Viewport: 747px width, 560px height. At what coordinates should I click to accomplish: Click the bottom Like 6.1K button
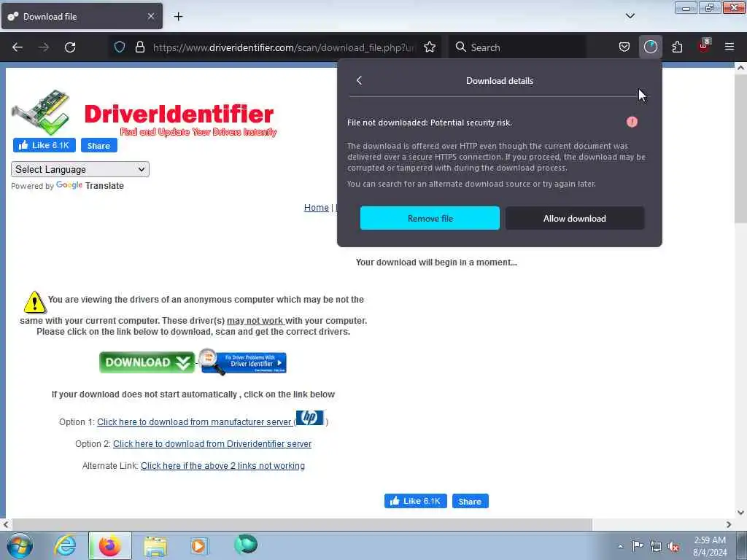(x=415, y=501)
